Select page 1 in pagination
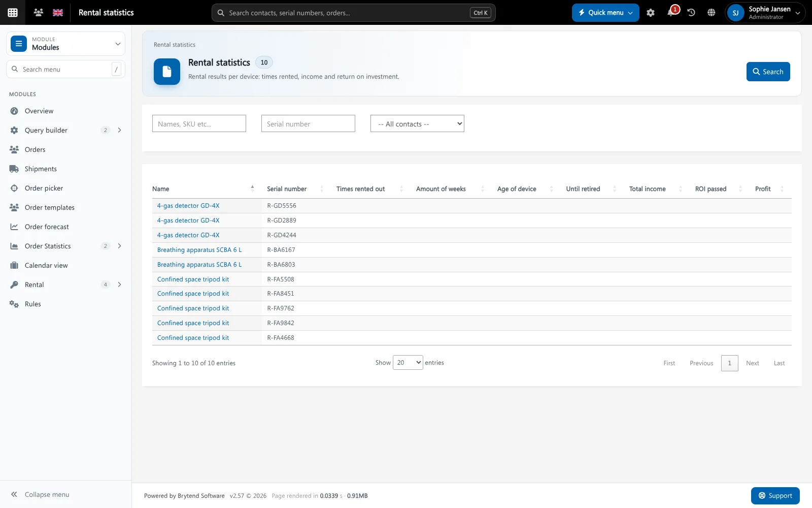 click(730, 363)
